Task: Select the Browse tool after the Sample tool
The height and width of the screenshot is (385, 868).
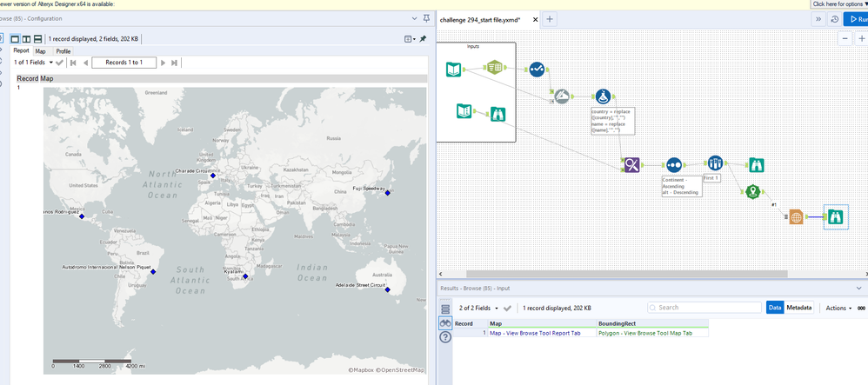Action: point(756,164)
